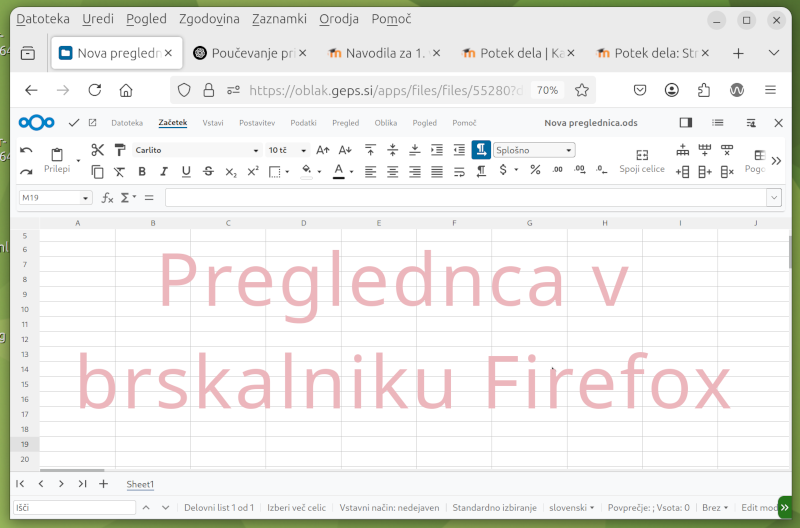Screen dimensions: 800x528
Task: Expand the formula bar chevron
Action: [x=774, y=197]
